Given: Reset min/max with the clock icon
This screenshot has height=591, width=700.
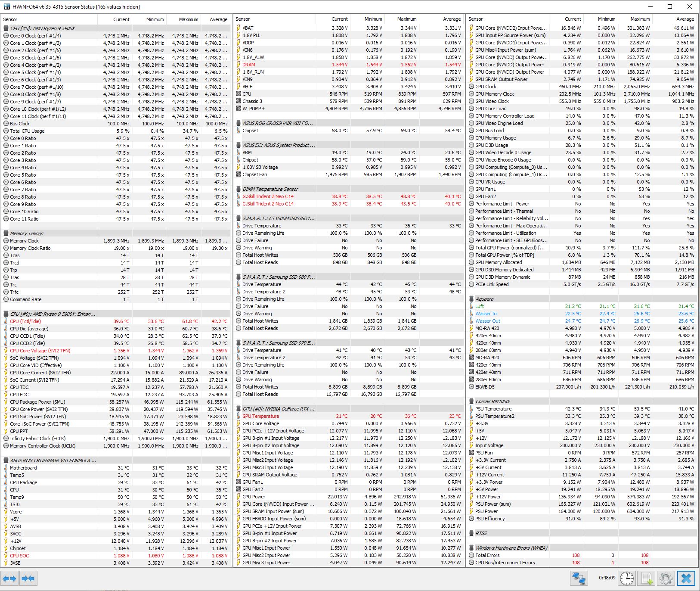Looking at the screenshot, I should pyautogui.click(x=627, y=578).
